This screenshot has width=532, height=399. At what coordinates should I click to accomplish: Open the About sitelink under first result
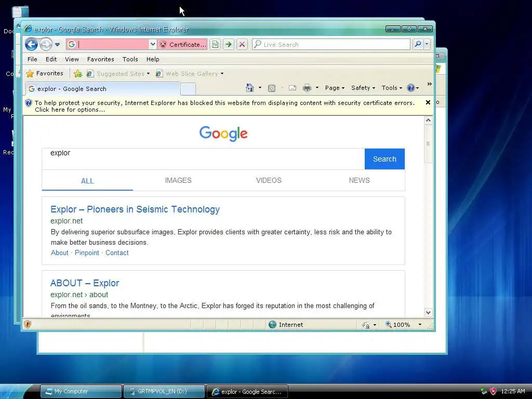[x=59, y=253]
